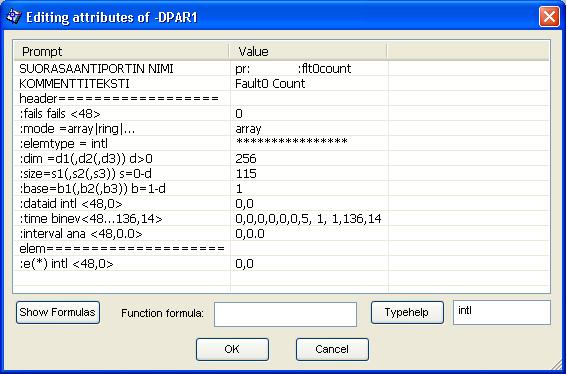The width and height of the screenshot is (567, 374).
Task: Select the elem===== separator row
Action: tap(122, 249)
